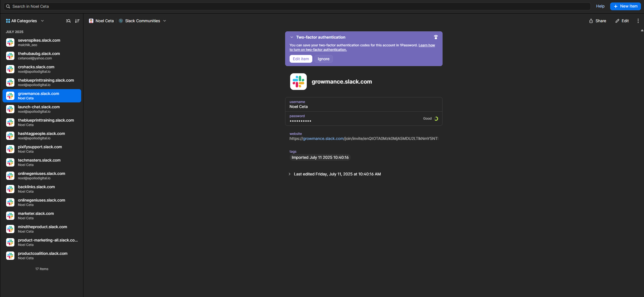
Task: Select mindtheproduct.slack.com entry text
Action: [42, 227]
